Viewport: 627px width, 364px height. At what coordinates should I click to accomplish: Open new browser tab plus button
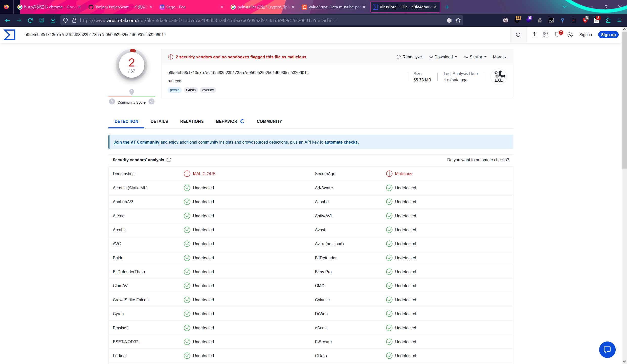pos(447,7)
